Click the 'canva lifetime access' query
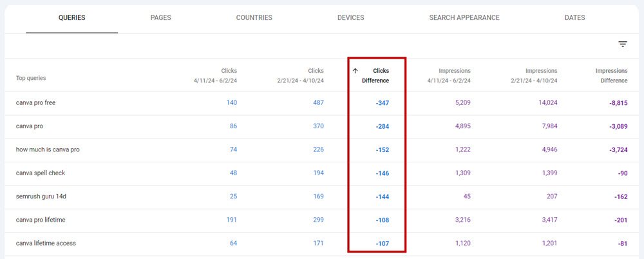Viewport: 644px width, 259px height. [x=46, y=244]
